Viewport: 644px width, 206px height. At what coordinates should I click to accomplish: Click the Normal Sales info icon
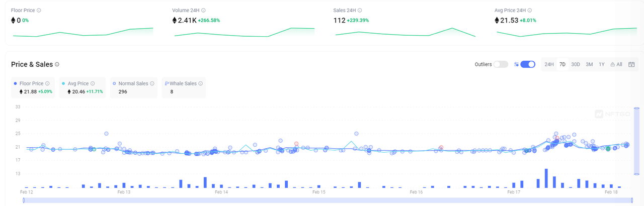point(152,83)
